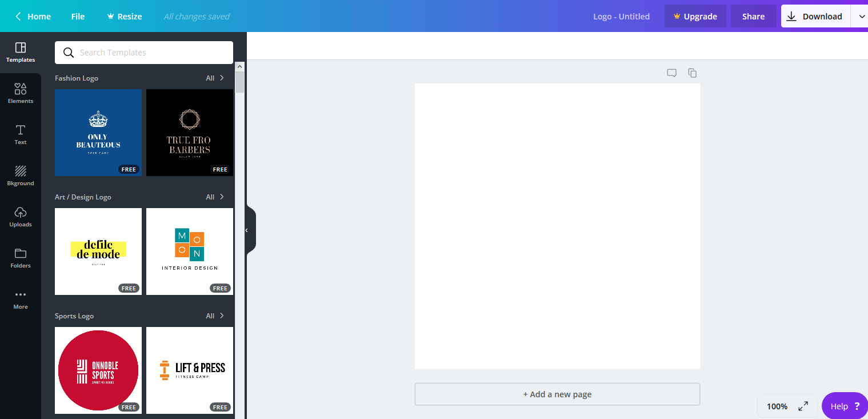Open the Folders panel

[21, 257]
